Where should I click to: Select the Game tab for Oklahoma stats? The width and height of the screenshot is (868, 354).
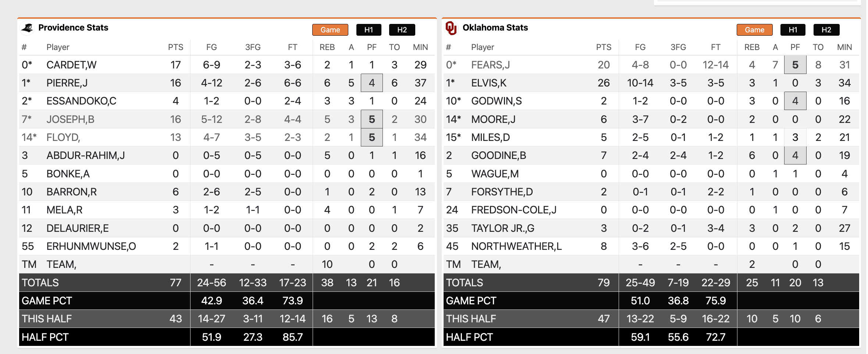[754, 30]
